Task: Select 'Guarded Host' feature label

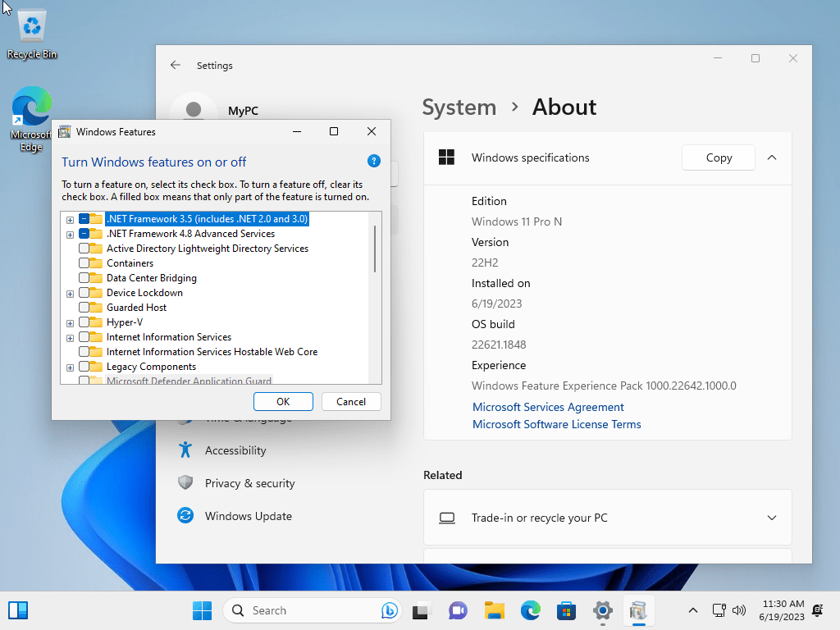Action: pos(136,308)
